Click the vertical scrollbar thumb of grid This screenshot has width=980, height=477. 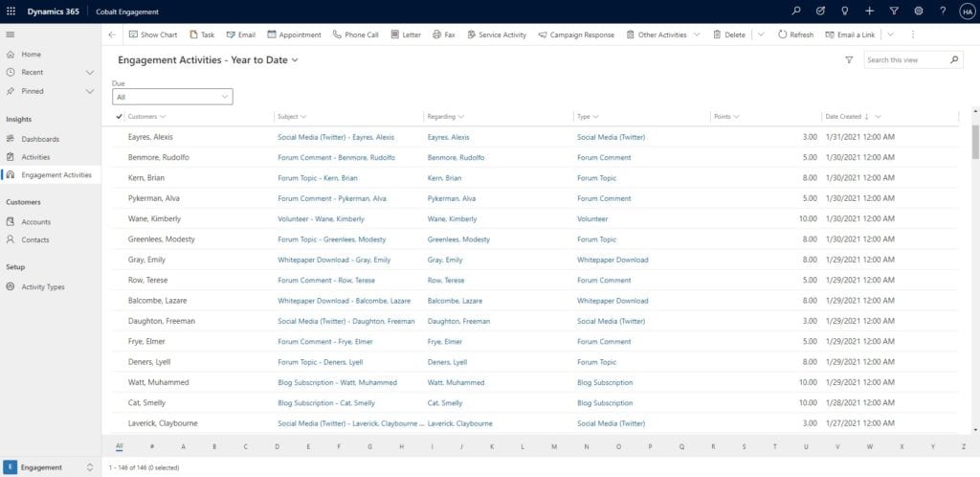coord(975,142)
